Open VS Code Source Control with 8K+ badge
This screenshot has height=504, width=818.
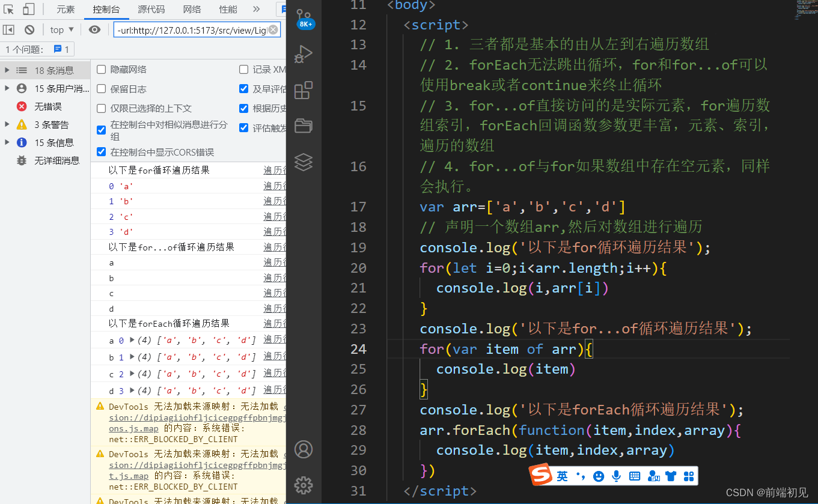pos(304,19)
